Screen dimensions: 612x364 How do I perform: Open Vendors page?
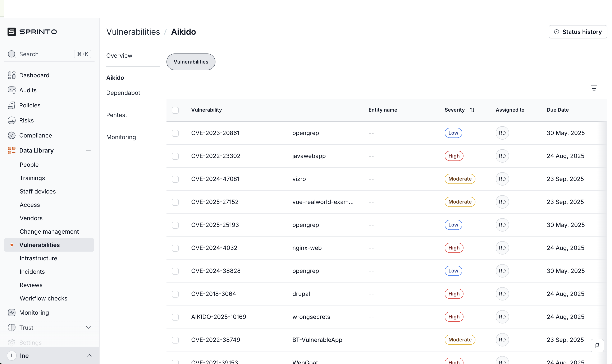(31, 218)
